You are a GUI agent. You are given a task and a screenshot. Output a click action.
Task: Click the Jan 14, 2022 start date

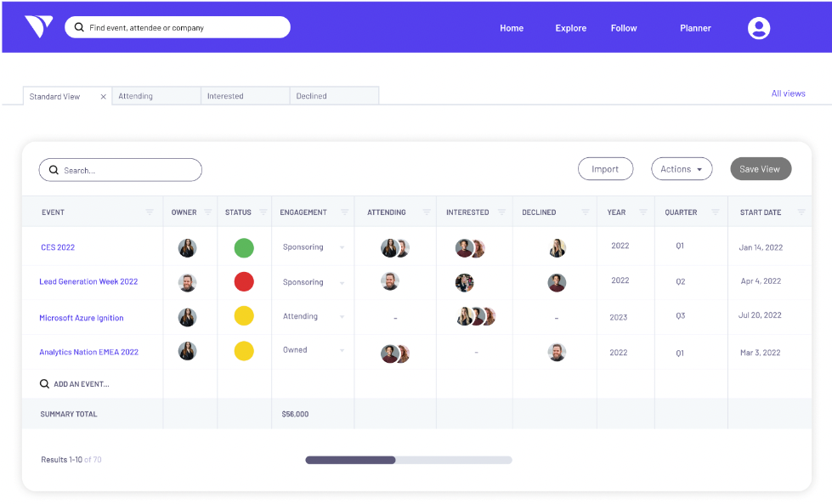[x=761, y=247]
